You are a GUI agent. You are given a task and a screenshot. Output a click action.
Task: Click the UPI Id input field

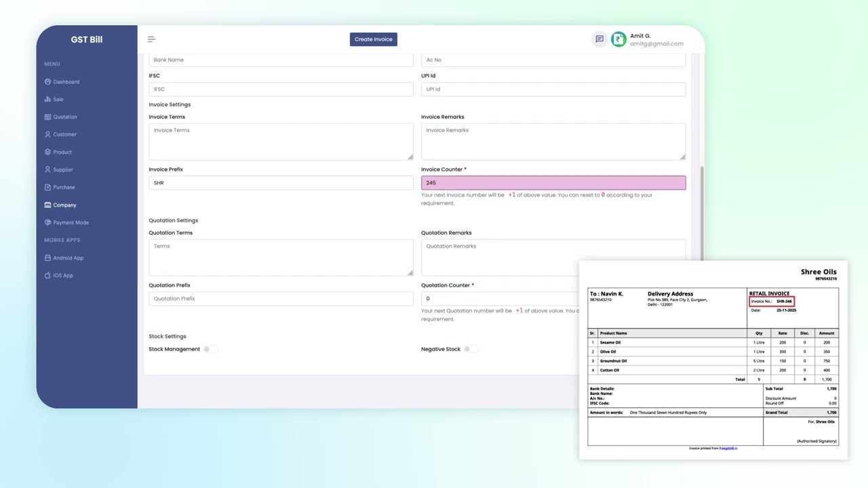tap(553, 89)
